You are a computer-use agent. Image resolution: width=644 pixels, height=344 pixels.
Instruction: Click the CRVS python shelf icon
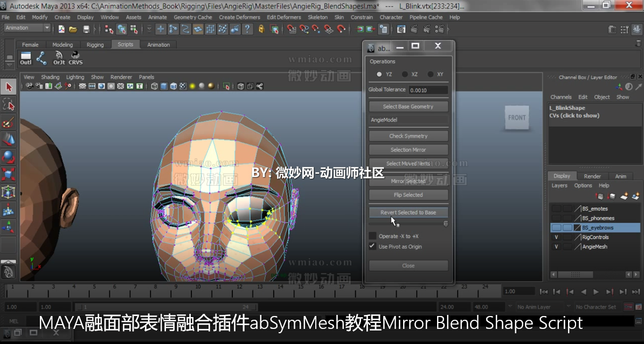pos(75,58)
